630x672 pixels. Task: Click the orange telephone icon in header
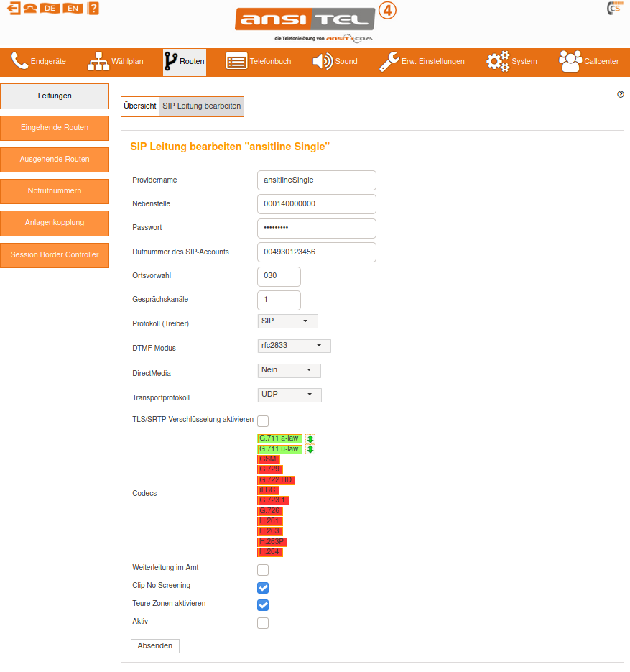click(x=31, y=9)
